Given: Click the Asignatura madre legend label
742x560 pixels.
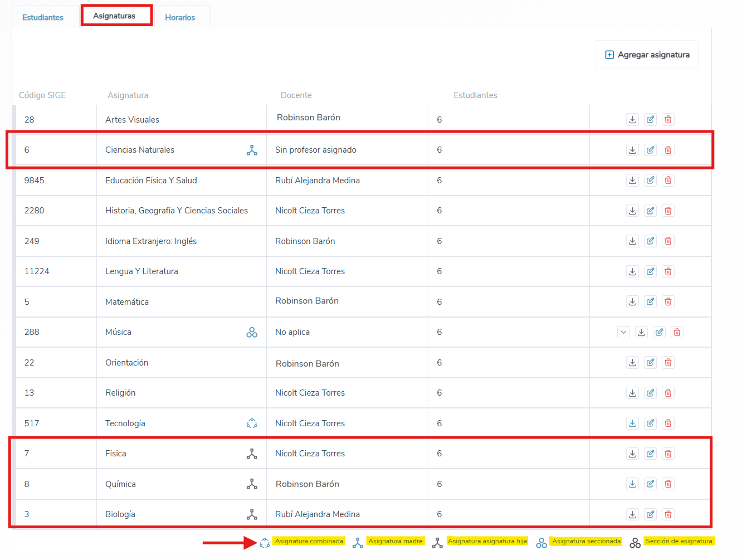Looking at the screenshot, I should tap(396, 541).
